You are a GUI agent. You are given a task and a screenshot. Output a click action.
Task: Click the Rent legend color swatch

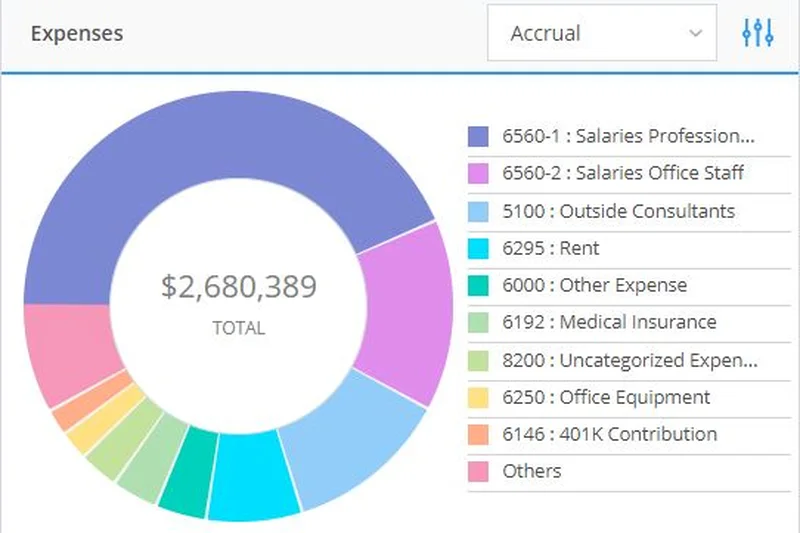pos(479,248)
